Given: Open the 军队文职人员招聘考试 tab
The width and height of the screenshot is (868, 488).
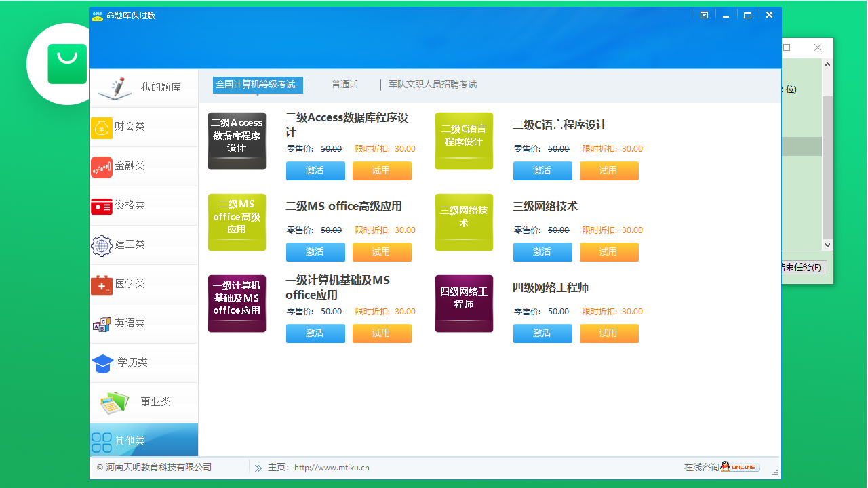Looking at the screenshot, I should [433, 84].
